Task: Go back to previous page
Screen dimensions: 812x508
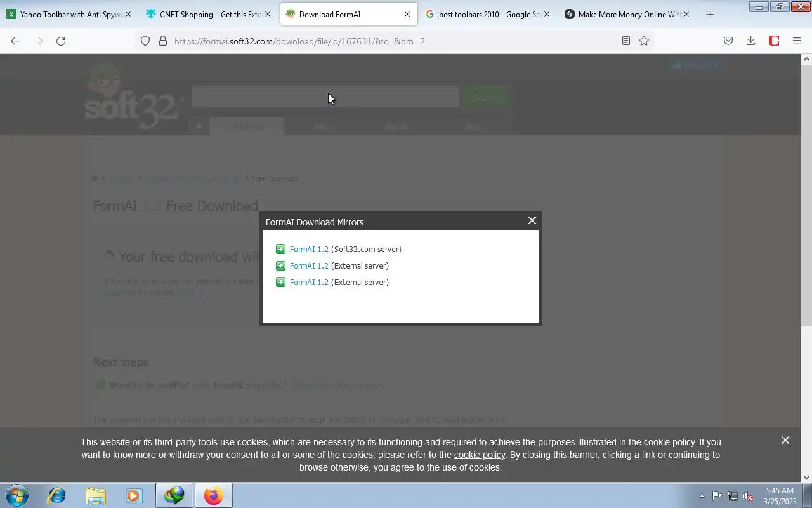Action: 15,41
